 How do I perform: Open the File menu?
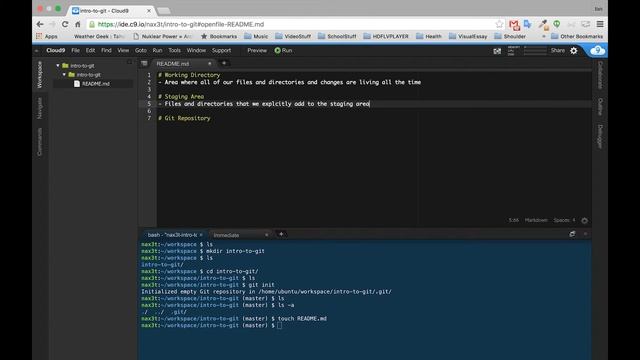pos(76,51)
